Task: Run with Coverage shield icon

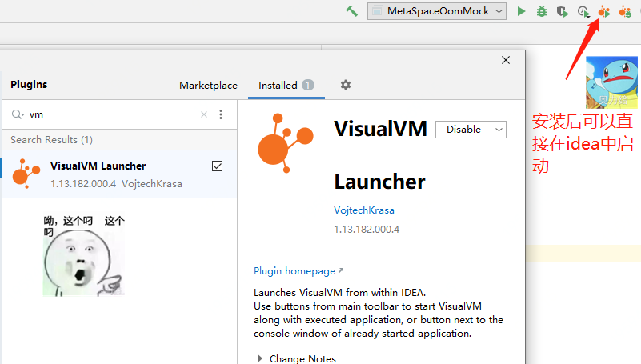Action: pyautogui.click(x=563, y=11)
